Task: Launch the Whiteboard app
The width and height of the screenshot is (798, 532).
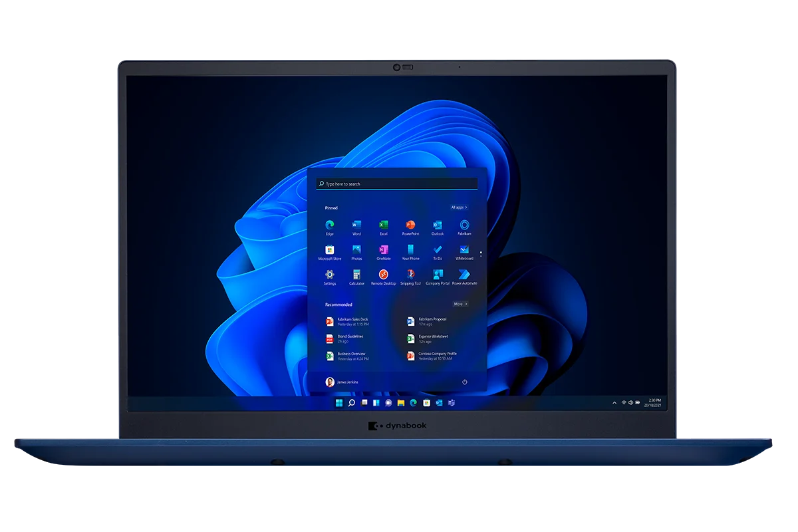Action: 464,250
